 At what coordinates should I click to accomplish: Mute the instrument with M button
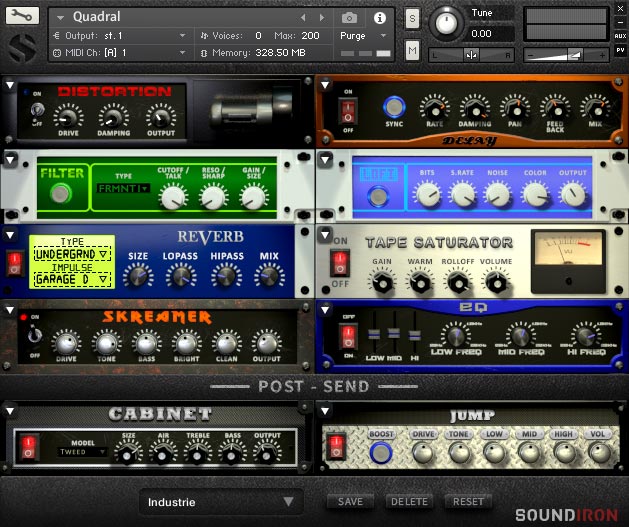pyautogui.click(x=412, y=50)
